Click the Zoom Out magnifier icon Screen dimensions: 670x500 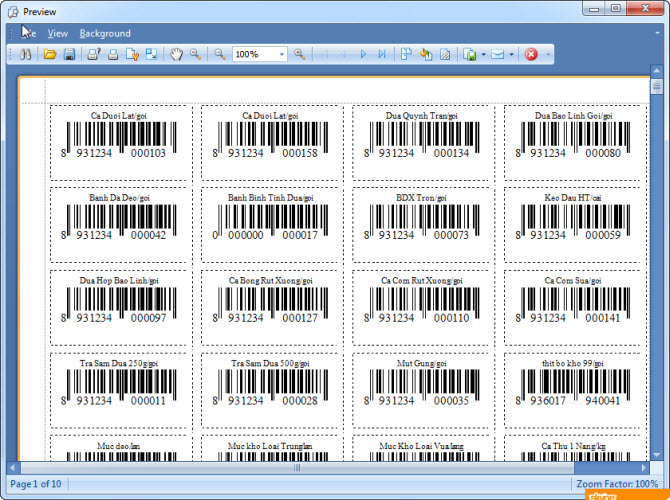click(x=219, y=54)
